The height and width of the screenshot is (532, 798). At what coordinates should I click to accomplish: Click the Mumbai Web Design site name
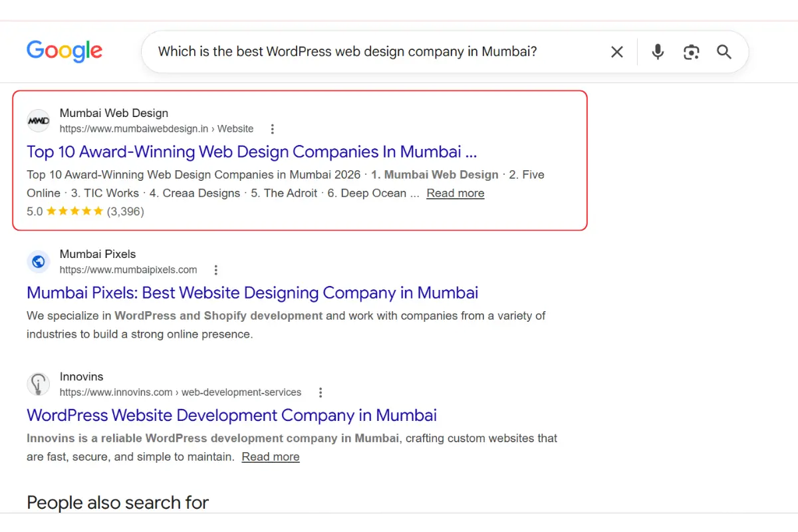click(114, 113)
